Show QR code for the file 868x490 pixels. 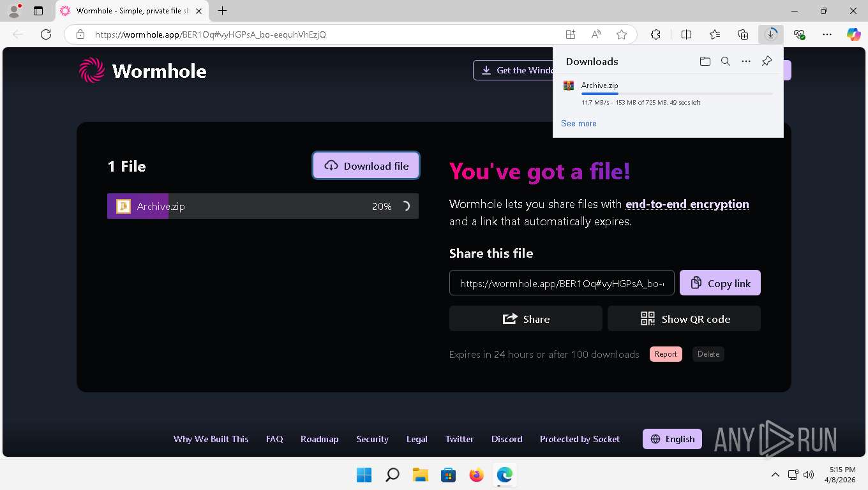pos(684,319)
